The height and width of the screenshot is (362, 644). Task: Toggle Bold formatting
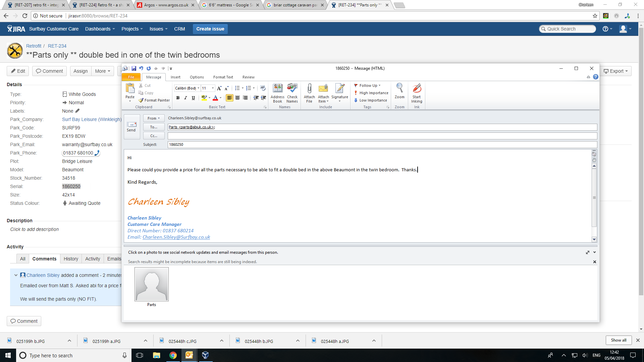point(178,98)
